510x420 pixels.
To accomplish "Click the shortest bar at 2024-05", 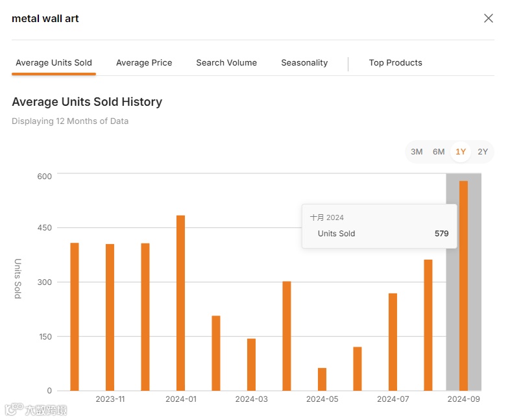I will (322, 379).
